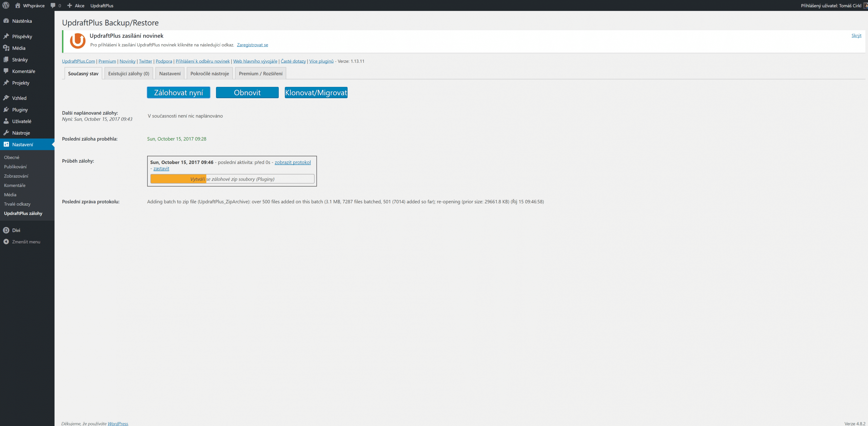Image resolution: width=868 pixels, height=426 pixels.
Task: Click the WordPress logo icon
Action: point(6,5)
